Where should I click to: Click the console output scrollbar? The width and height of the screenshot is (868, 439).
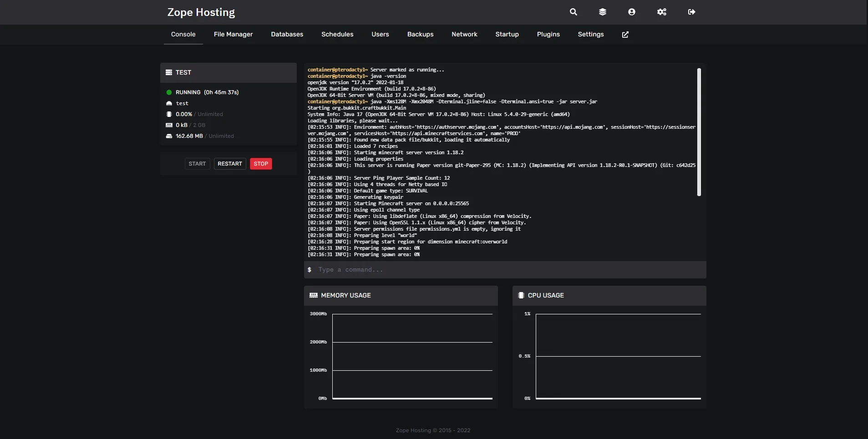pos(699,132)
